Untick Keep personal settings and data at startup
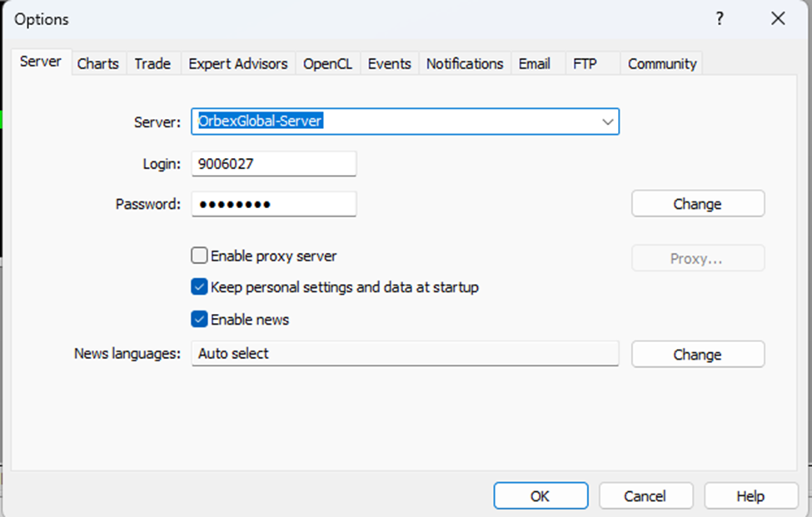Screen dimensions: 812x517 199,286
